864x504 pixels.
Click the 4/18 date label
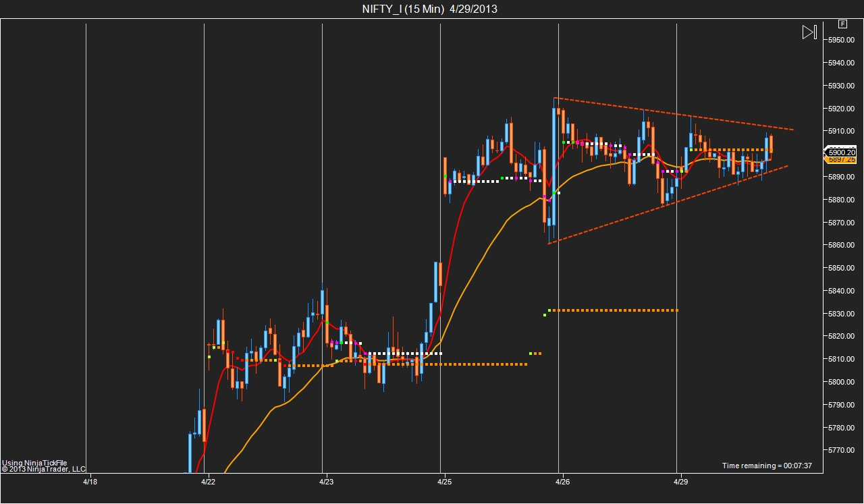pos(90,482)
